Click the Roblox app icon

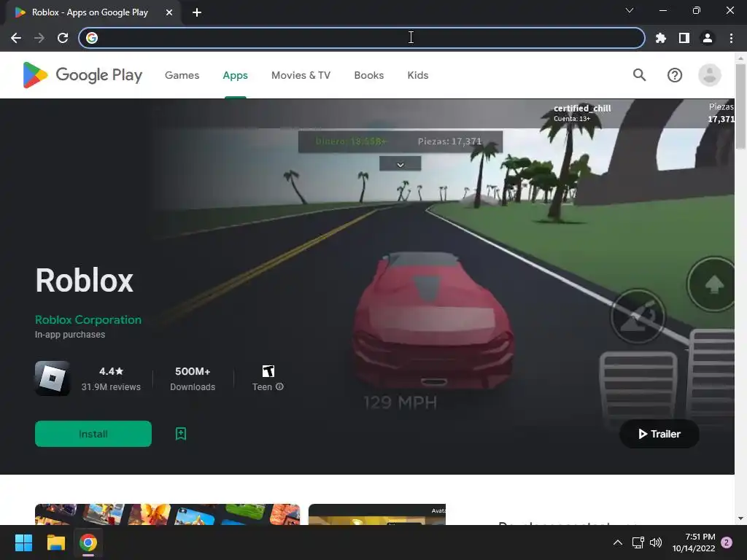coord(53,378)
